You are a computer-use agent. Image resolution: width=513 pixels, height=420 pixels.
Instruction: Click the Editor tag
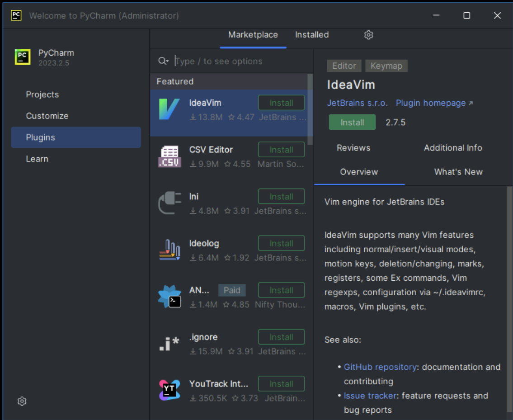click(344, 66)
